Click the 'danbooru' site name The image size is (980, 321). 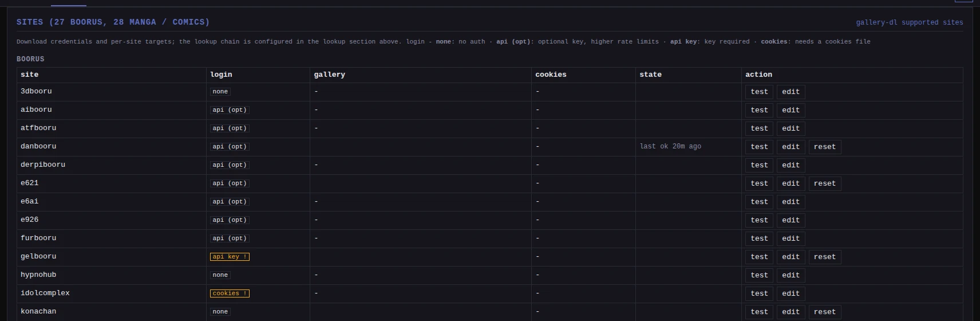38,147
